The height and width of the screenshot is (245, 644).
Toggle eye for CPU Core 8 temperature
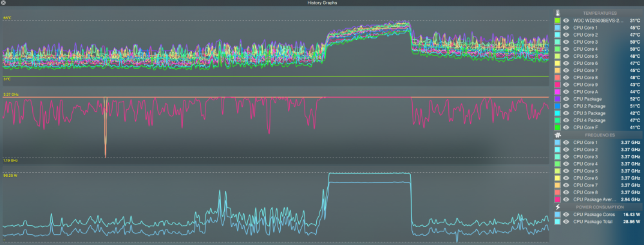pos(566,78)
